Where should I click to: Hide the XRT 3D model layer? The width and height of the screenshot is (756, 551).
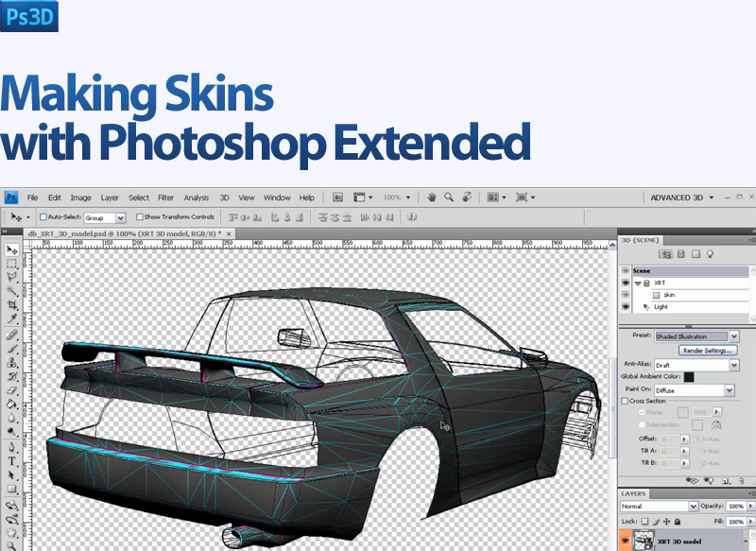pyautogui.click(x=626, y=542)
